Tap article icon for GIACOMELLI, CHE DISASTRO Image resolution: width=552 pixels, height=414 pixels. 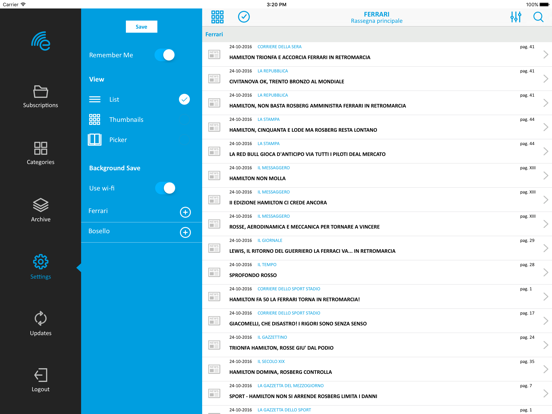[x=214, y=321]
